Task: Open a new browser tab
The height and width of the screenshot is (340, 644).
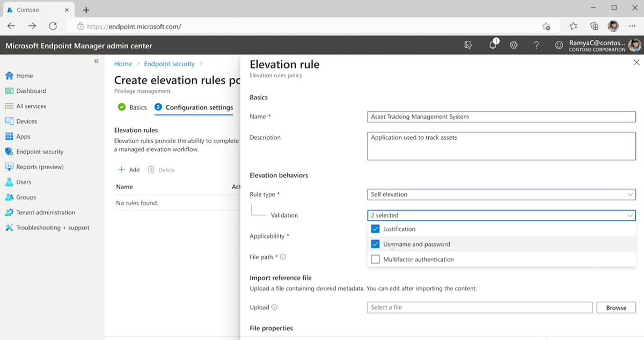Action: (86, 10)
